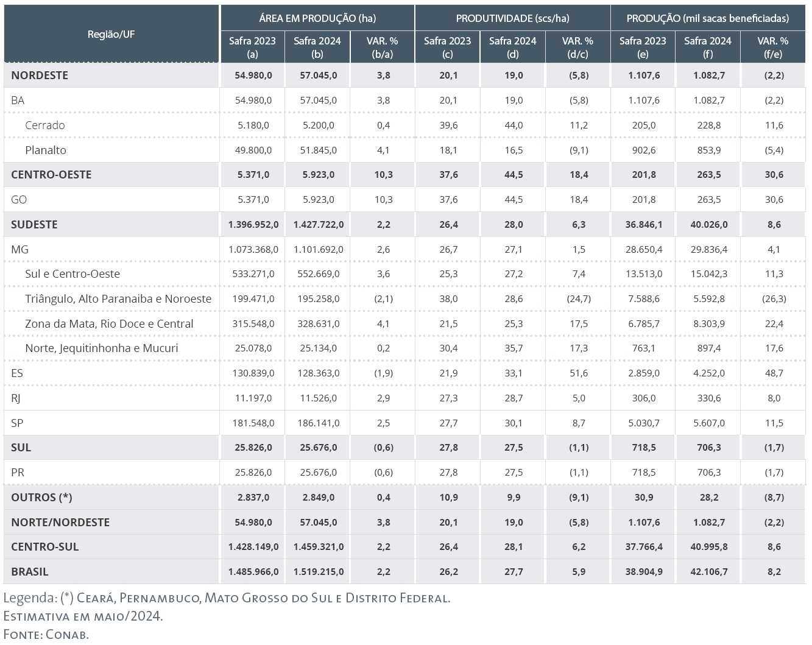Click the PRODUTIVIDADE (scs/ha) group header

(x=512, y=18)
